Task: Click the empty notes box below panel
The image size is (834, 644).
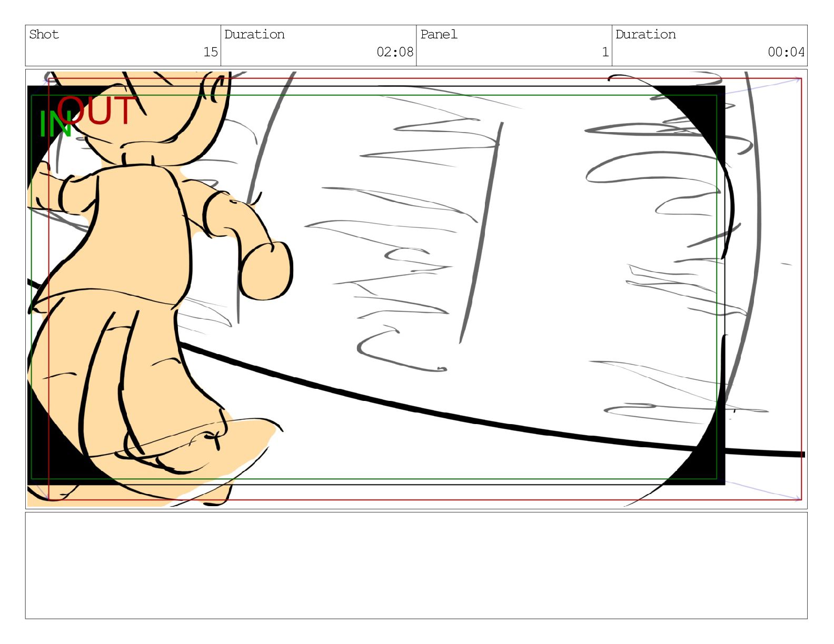Action: pyautogui.click(x=416, y=566)
